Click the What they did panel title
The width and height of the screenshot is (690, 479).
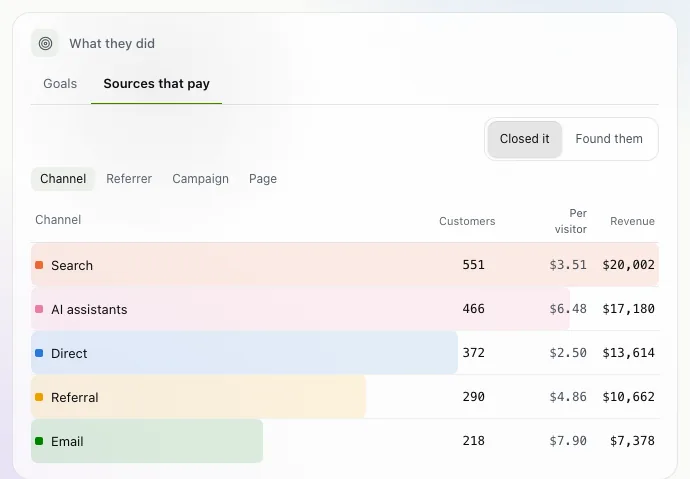click(112, 44)
